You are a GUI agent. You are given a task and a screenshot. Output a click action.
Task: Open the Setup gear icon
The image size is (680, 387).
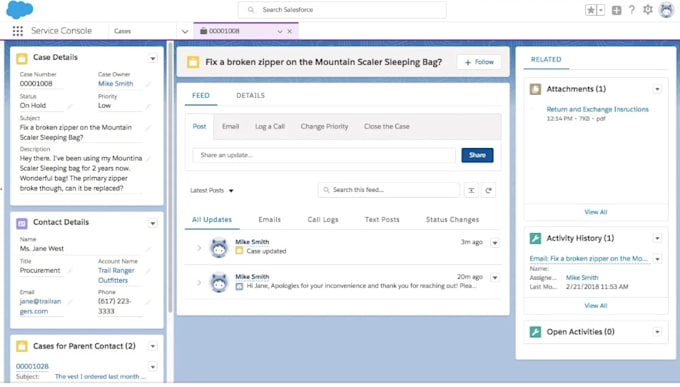(x=647, y=10)
